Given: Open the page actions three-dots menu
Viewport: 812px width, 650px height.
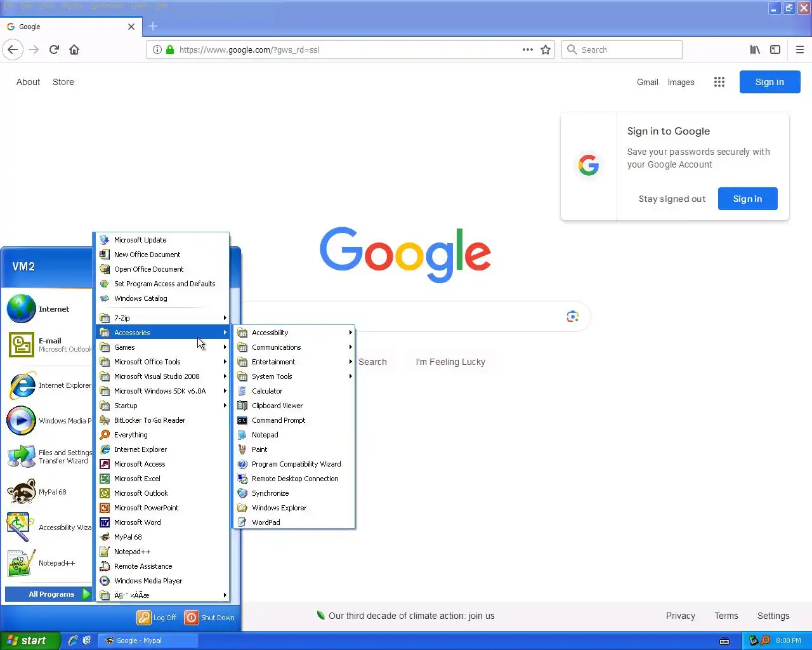Looking at the screenshot, I should [527, 50].
